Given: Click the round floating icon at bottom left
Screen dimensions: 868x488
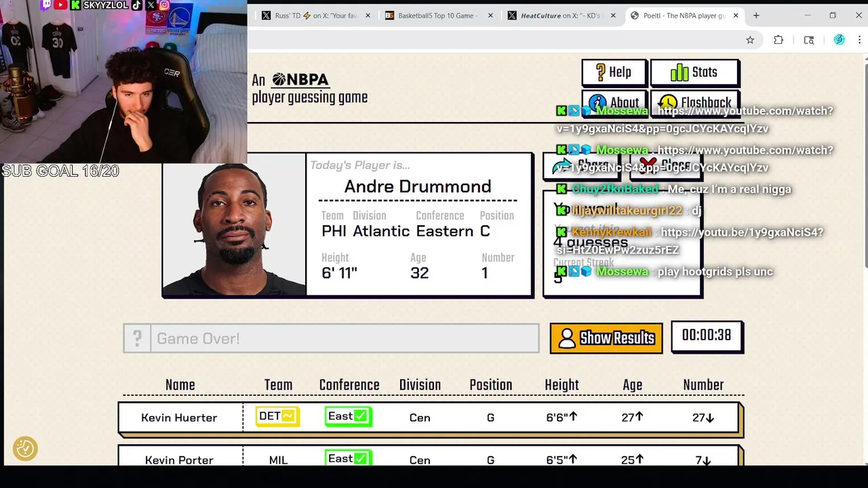Looking at the screenshot, I should 25,448.
